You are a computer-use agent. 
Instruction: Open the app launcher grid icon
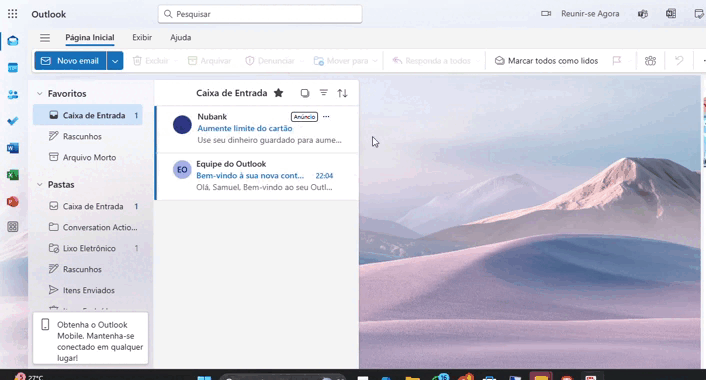click(13, 14)
